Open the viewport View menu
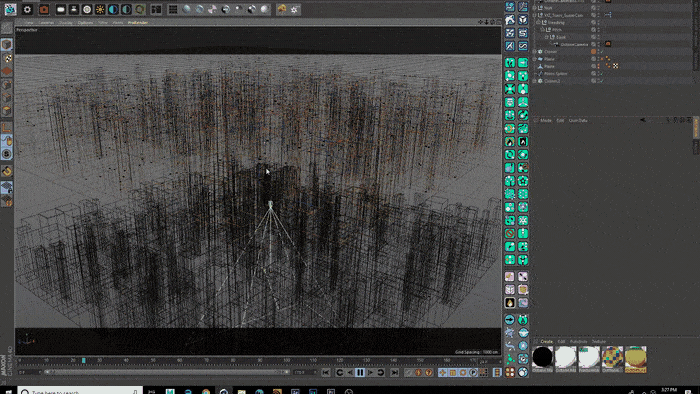 pos(29,22)
